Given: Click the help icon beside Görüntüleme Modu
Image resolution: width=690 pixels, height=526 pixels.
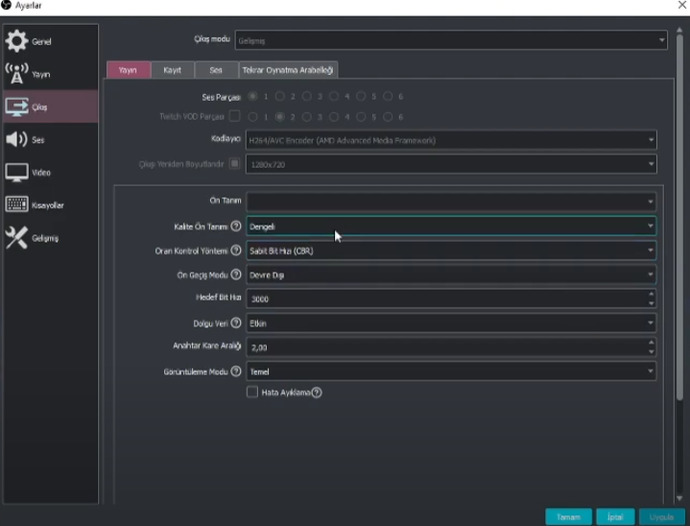Looking at the screenshot, I should tap(236, 372).
